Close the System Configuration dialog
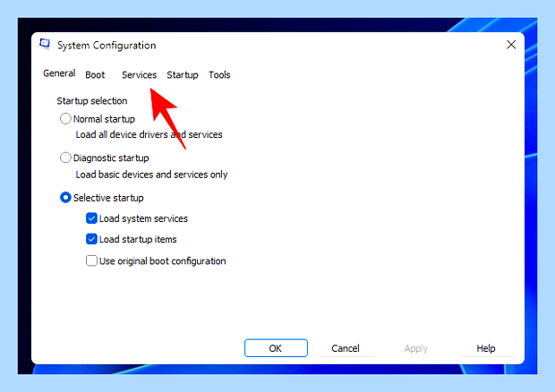Viewport: 555px width, 392px height. pos(511,45)
